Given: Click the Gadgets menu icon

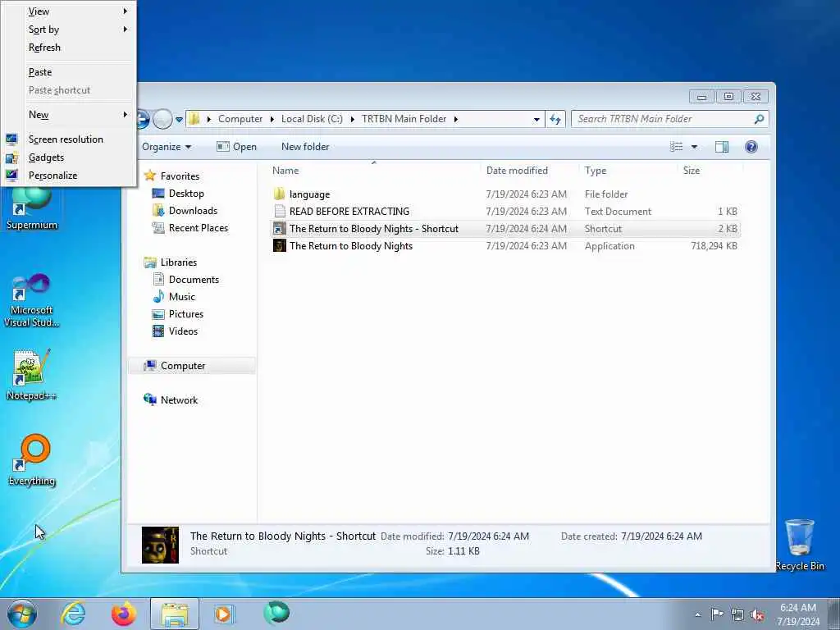Looking at the screenshot, I should (x=11, y=157).
